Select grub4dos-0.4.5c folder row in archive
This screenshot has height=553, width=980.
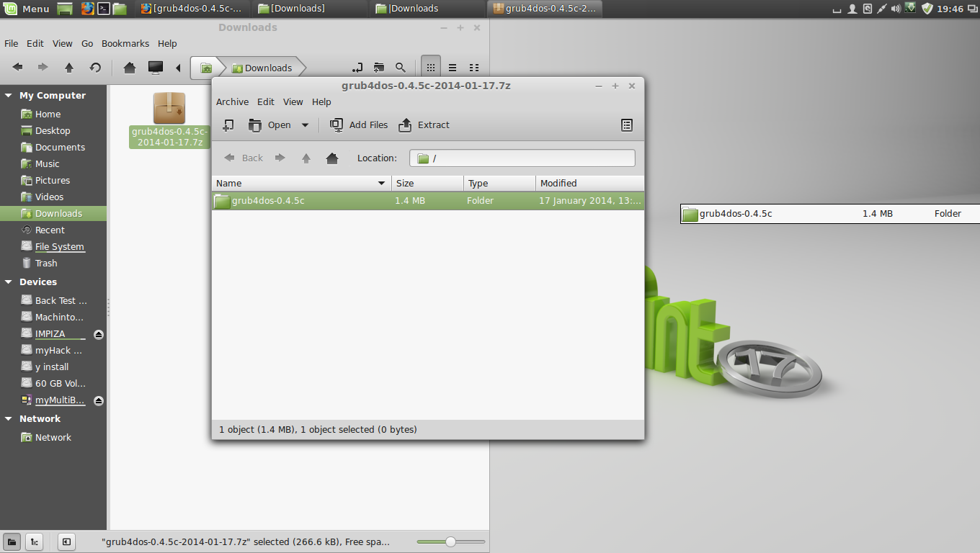click(428, 200)
